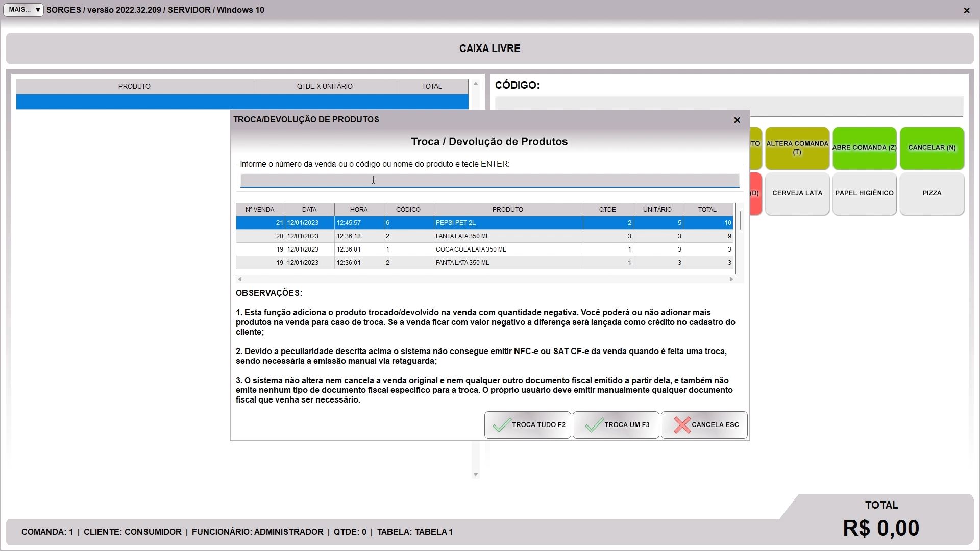
Task: Click the HORA column header
Action: tap(359, 210)
